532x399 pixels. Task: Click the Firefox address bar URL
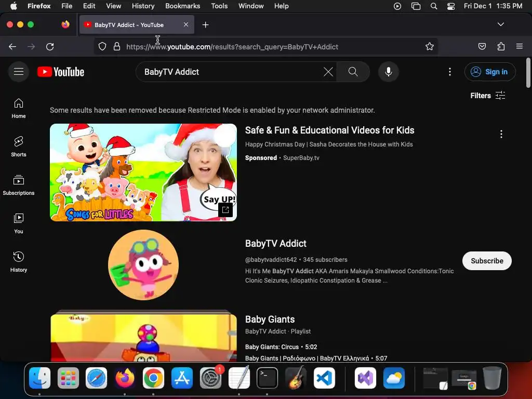click(232, 47)
